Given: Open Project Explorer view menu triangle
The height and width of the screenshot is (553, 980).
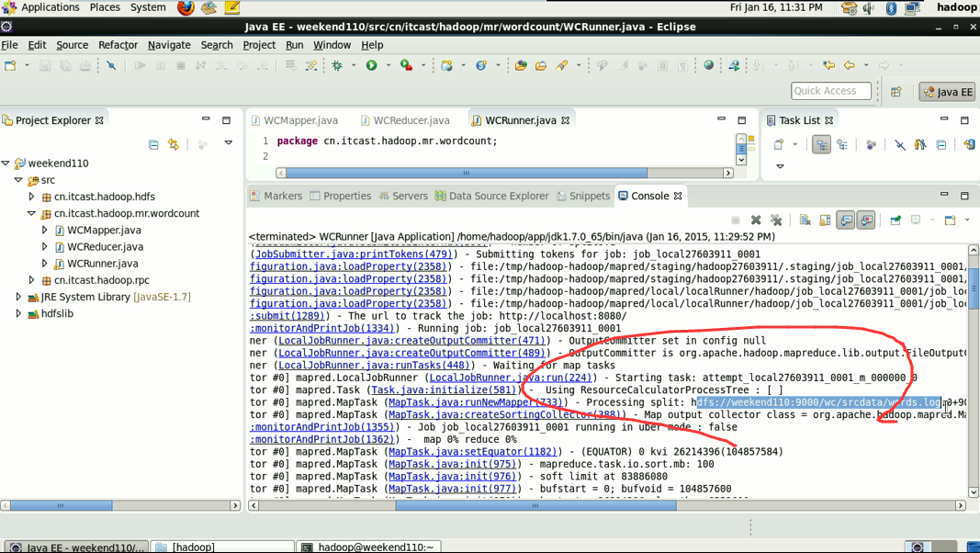Looking at the screenshot, I should tap(229, 143).
